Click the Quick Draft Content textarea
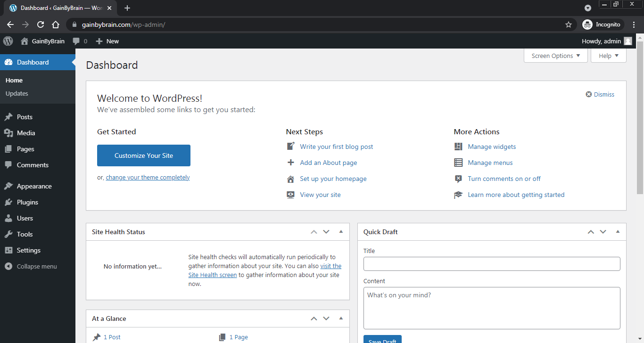 click(492, 308)
